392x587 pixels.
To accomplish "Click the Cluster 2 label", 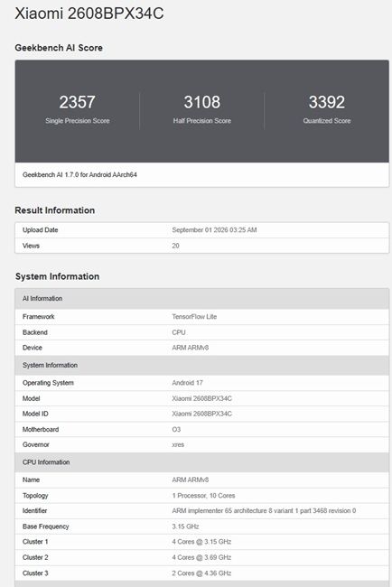I will [x=35, y=557].
